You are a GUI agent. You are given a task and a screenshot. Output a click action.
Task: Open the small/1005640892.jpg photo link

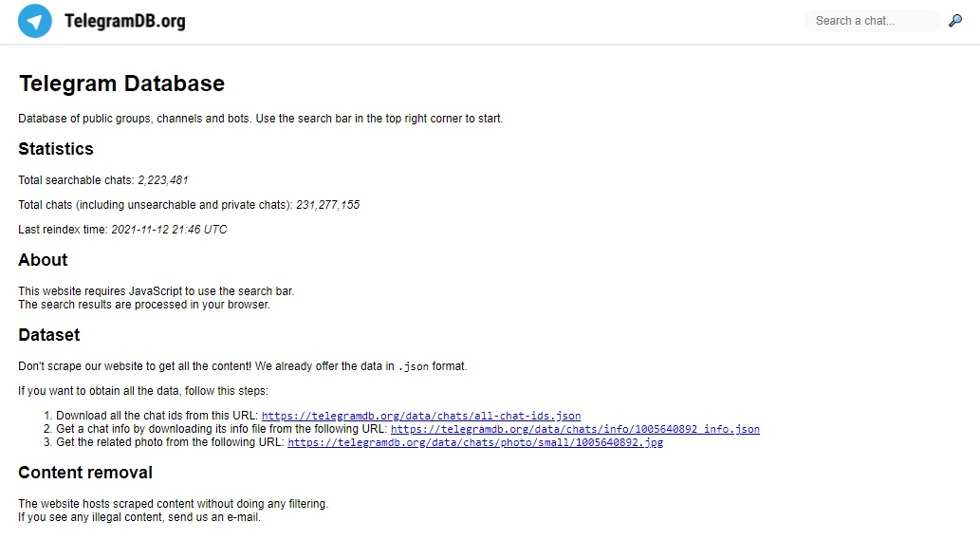click(x=475, y=442)
